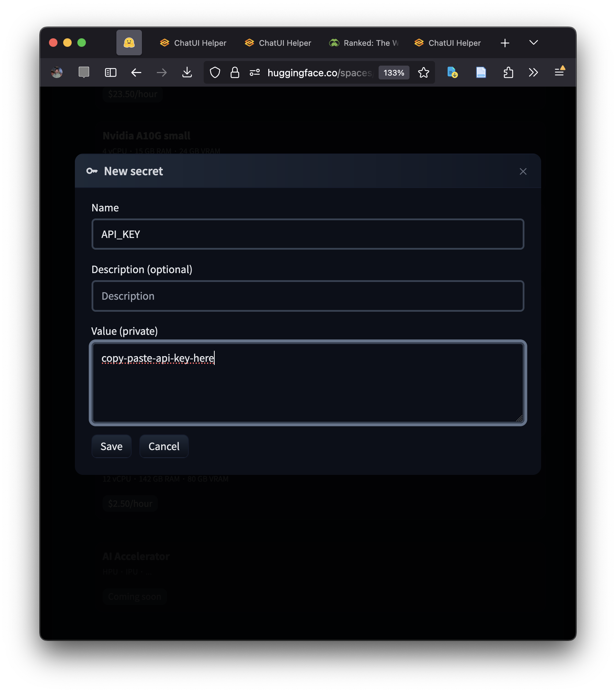Image resolution: width=616 pixels, height=693 pixels.
Task: Select the pinned Hugging Face tab
Action: [x=129, y=43]
